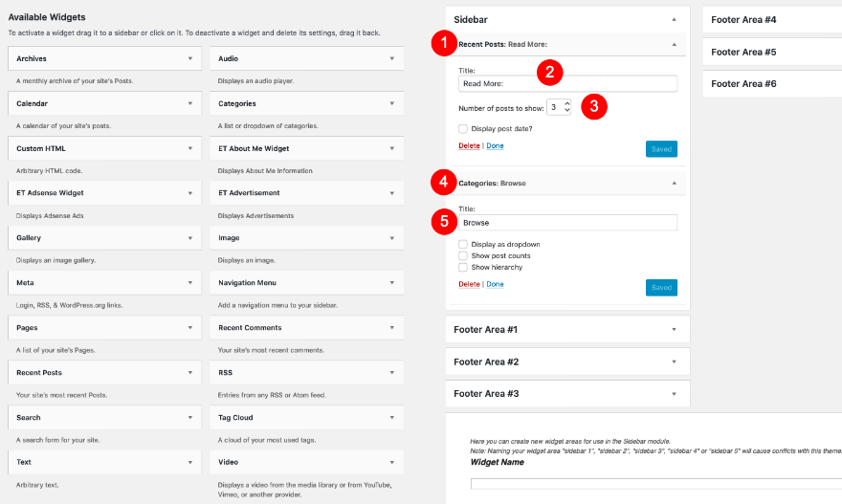Delete the Categories Browse widget
Viewport: 842px width, 504px height.
click(x=469, y=284)
